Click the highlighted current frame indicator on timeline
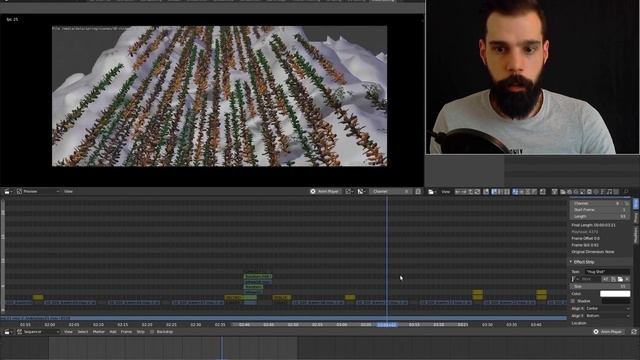This screenshot has height=360, width=640. [387, 325]
